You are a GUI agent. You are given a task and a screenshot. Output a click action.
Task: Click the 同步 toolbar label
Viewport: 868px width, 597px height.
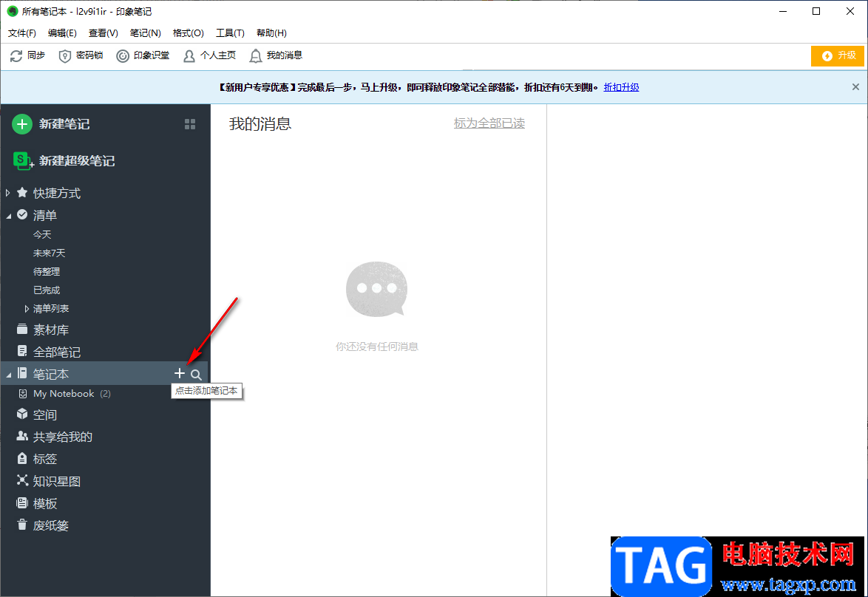pos(36,55)
